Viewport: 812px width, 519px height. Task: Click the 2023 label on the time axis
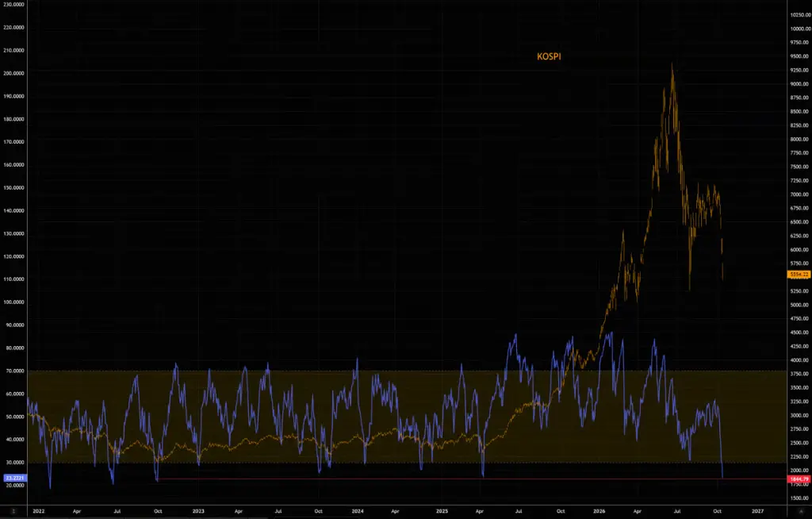(x=198, y=511)
